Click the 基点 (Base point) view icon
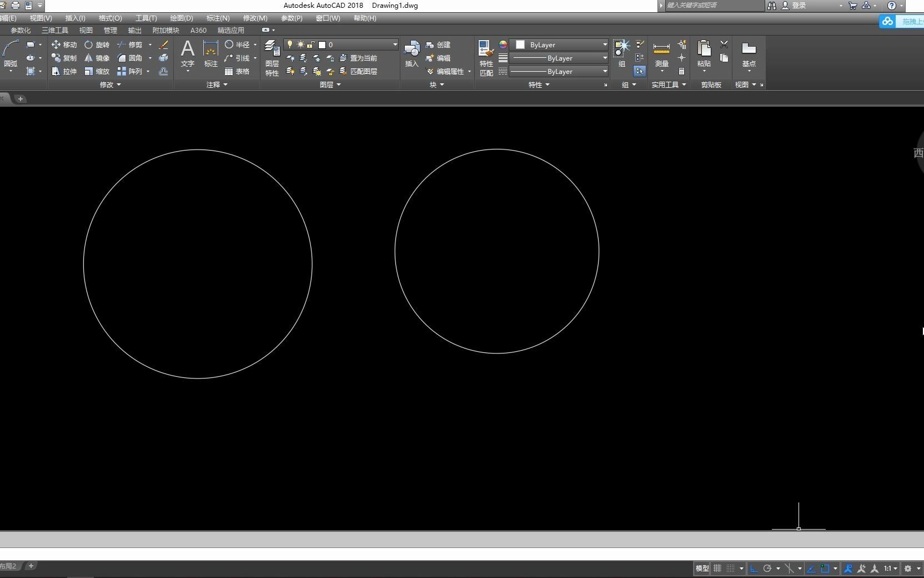 (x=749, y=54)
